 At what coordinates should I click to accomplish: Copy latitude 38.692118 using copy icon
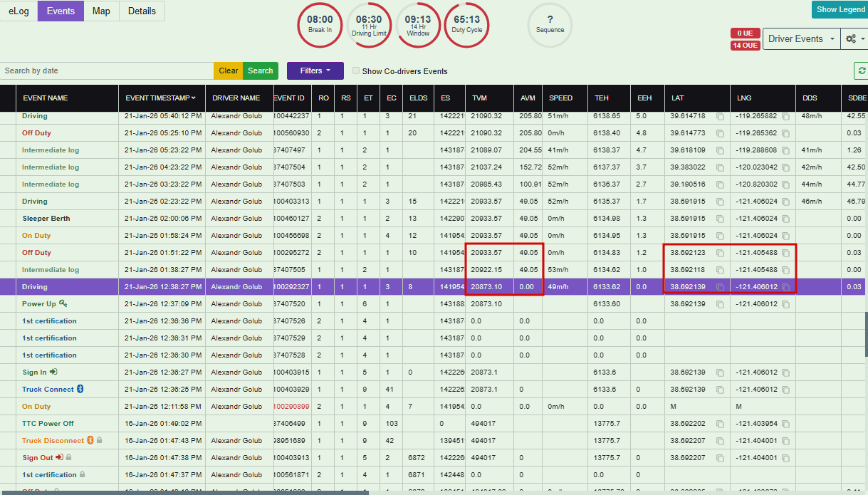(721, 270)
